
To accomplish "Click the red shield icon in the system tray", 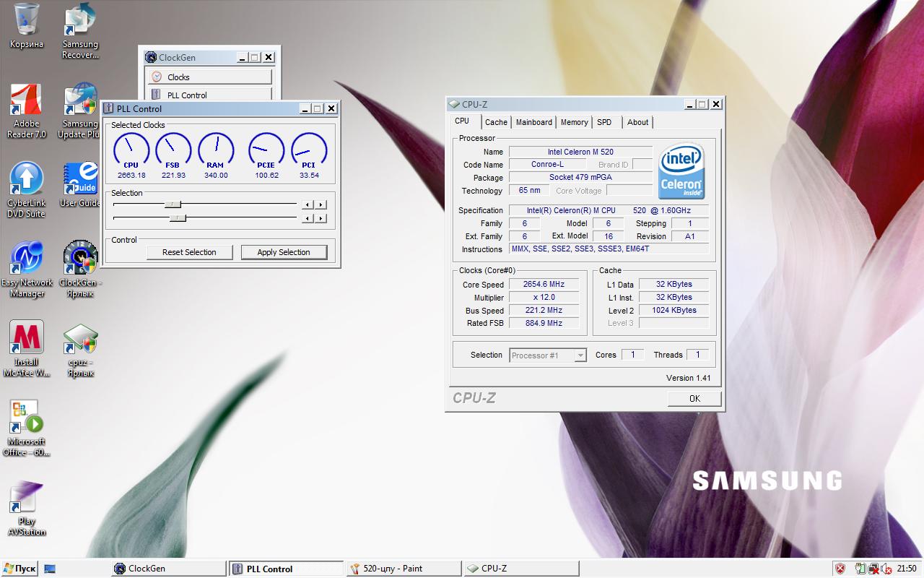I will [840, 569].
